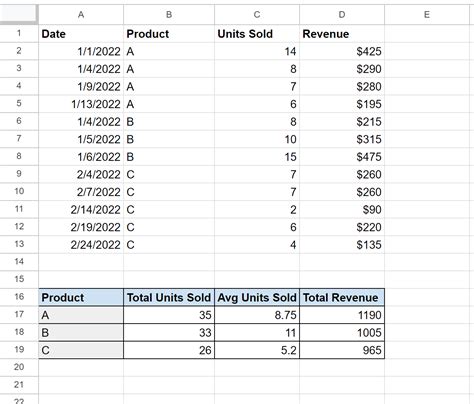Select the revenue cell $290

(342, 69)
